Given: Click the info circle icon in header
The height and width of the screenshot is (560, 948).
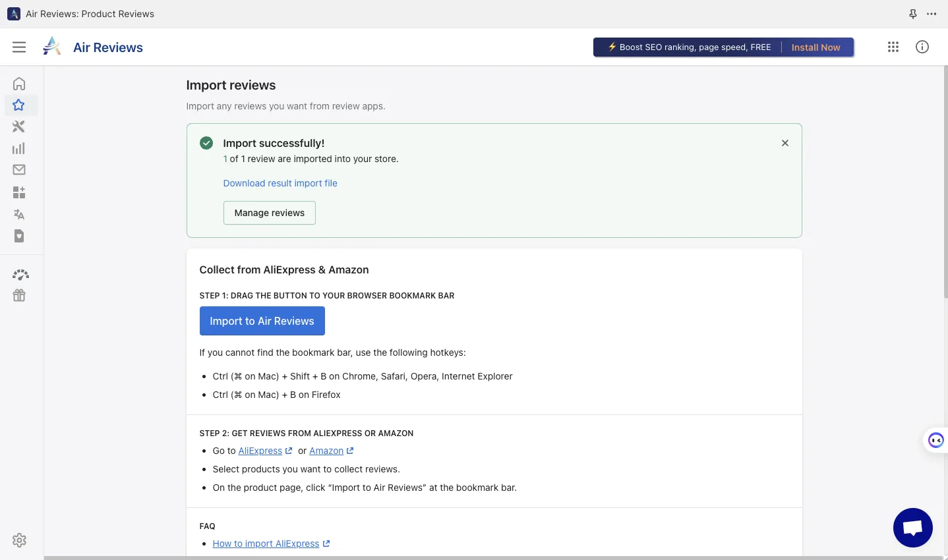Looking at the screenshot, I should 922,47.
